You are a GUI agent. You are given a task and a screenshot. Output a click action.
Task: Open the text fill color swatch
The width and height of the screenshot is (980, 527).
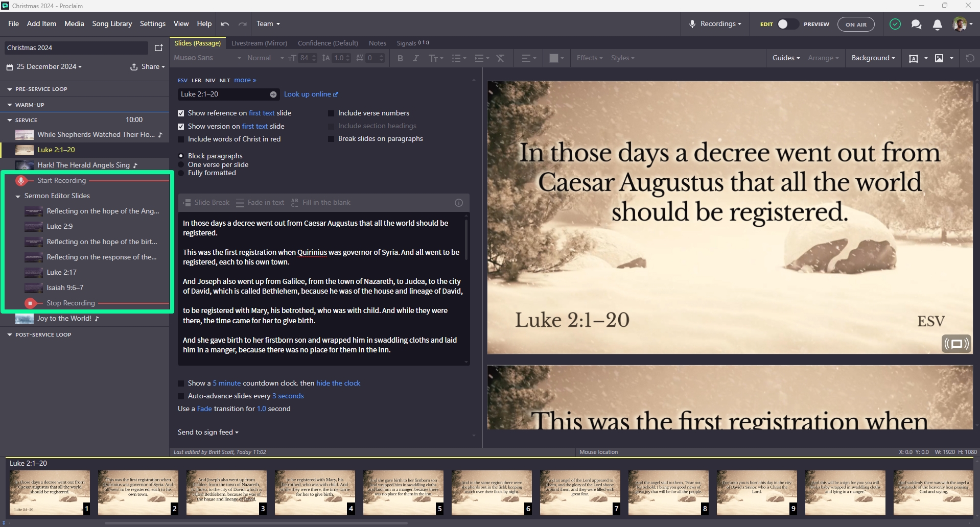[x=554, y=58]
